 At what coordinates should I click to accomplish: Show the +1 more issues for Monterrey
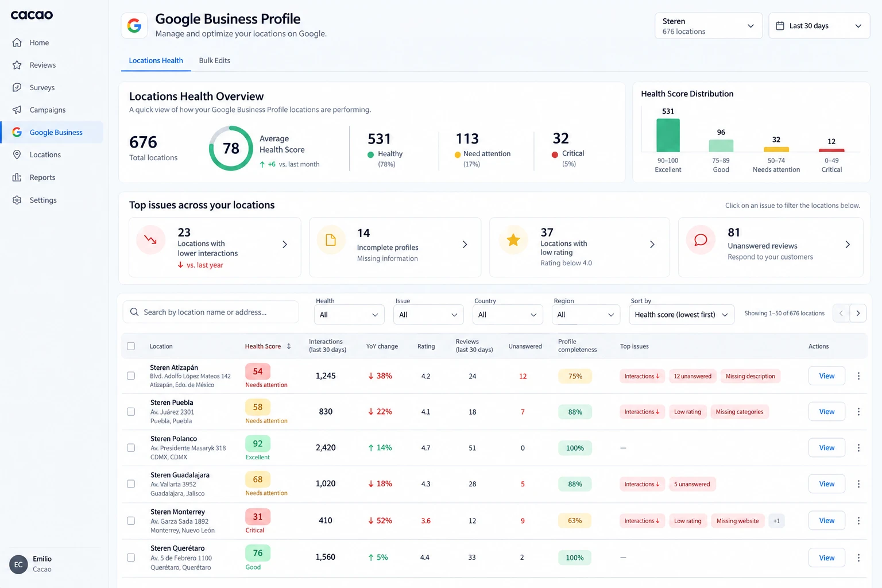point(776,521)
